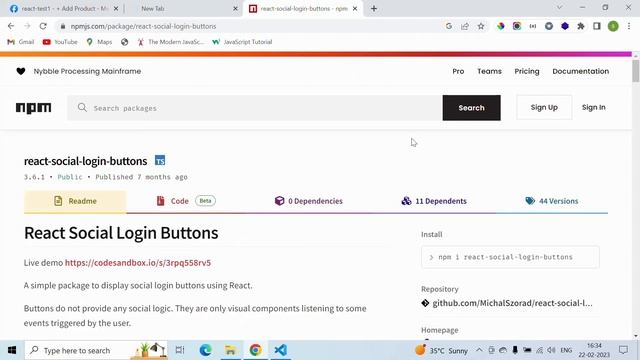Open a new browser tab with plus
This screenshot has height=360, width=640.
tap(374, 9)
